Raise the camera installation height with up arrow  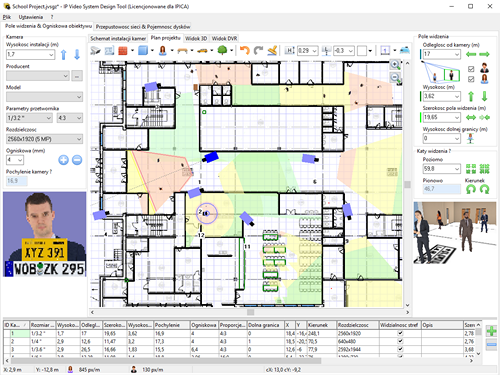coord(64,54)
